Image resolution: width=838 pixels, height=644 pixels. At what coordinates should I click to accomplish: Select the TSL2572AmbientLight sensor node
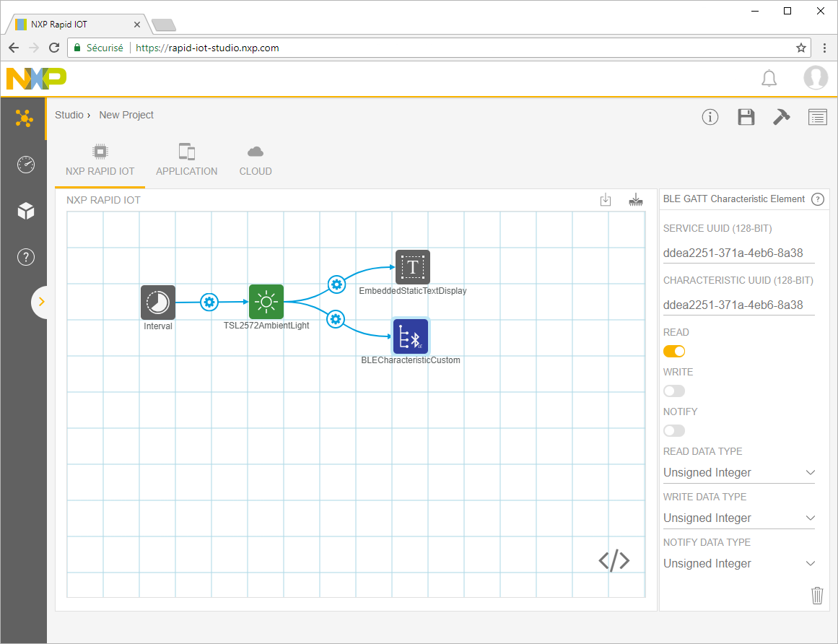click(266, 302)
